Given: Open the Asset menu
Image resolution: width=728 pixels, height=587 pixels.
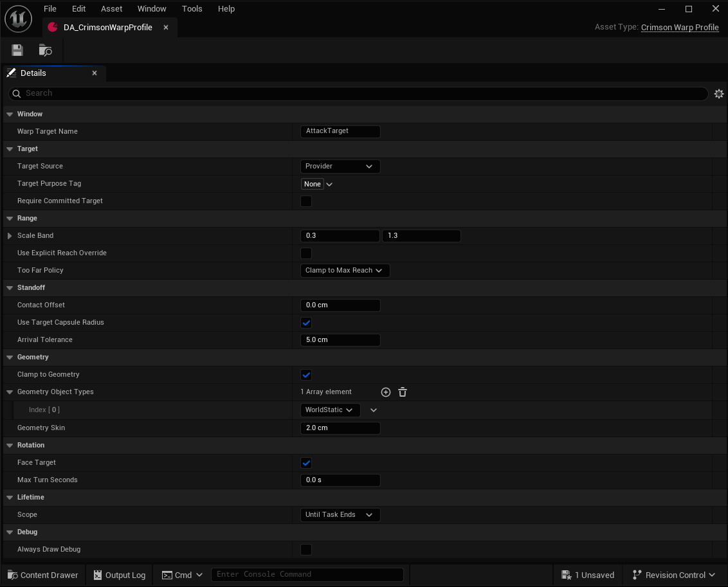Looking at the screenshot, I should tap(111, 9).
